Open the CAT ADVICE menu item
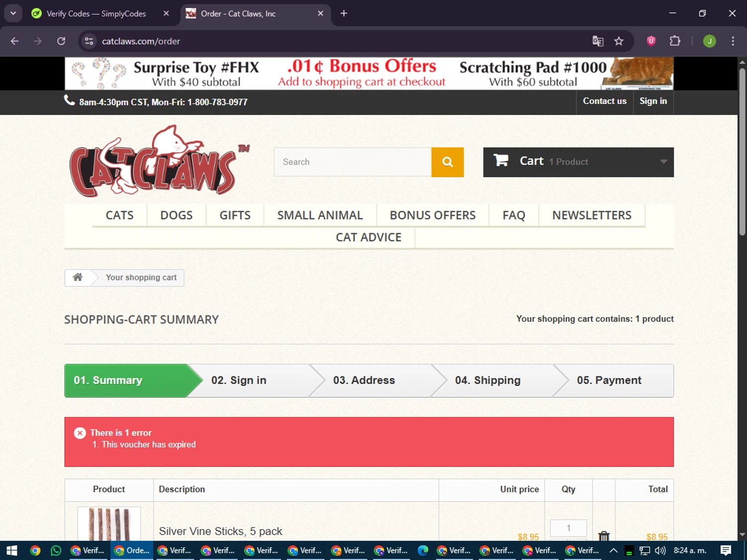 click(x=369, y=237)
